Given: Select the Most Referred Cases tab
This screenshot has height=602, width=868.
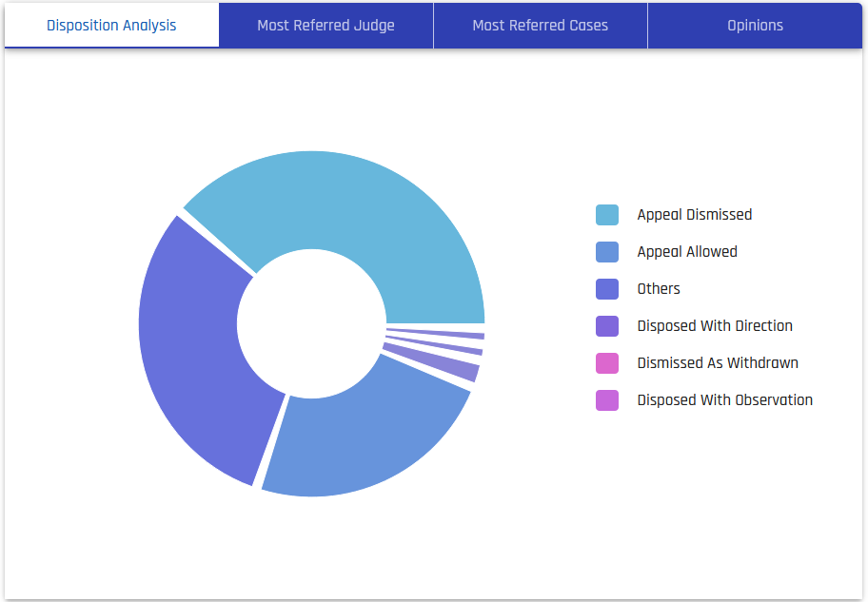Looking at the screenshot, I should 540,26.
